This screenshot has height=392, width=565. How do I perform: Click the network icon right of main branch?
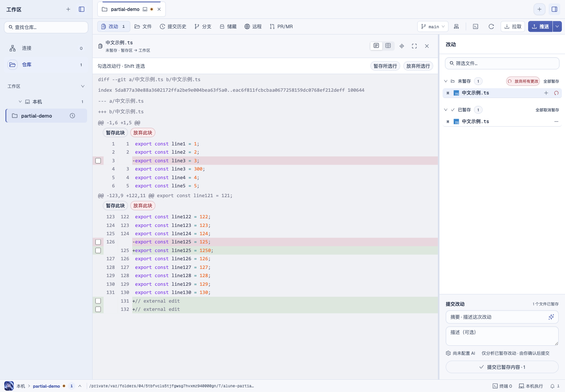[456, 27]
